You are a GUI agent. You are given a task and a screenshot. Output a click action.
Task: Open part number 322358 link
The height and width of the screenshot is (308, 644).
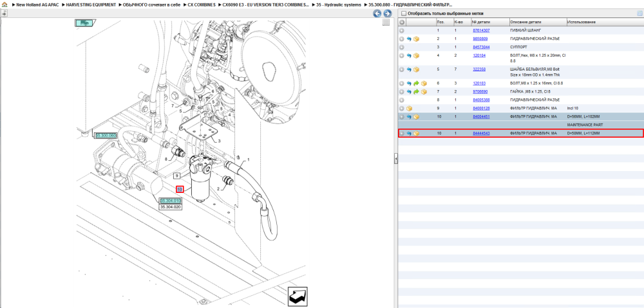(479, 69)
